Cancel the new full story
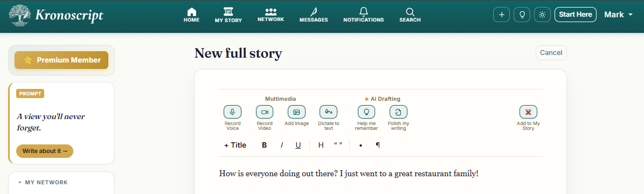Image resolution: width=644 pixels, height=194 pixels. (551, 53)
